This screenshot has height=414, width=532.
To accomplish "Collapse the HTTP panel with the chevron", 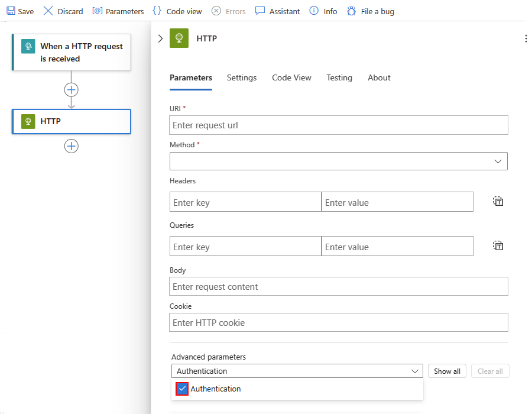I will tap(160, 38).
